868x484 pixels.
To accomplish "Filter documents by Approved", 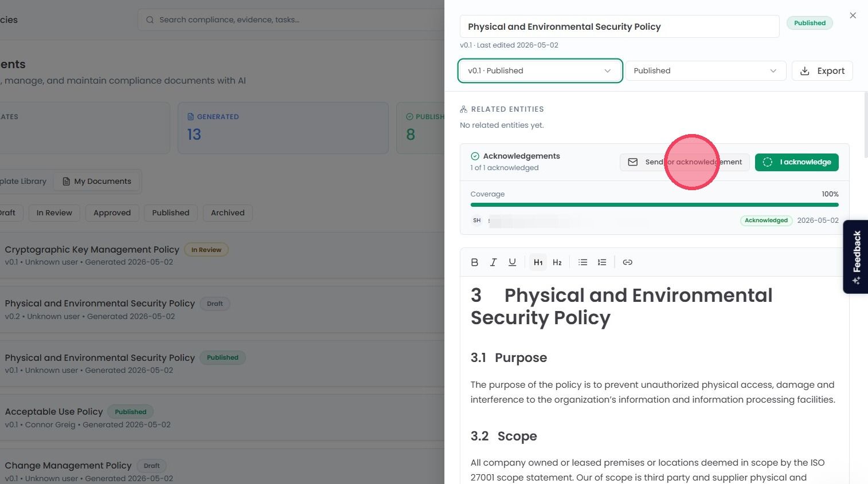I will pyautogui.click(x=112, y=213).
